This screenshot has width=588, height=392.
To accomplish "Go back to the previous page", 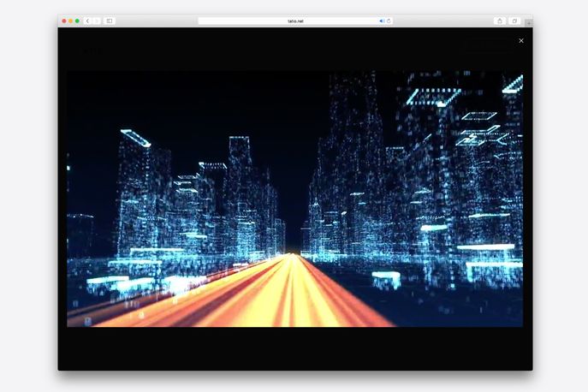I will (x=87, y=21).
